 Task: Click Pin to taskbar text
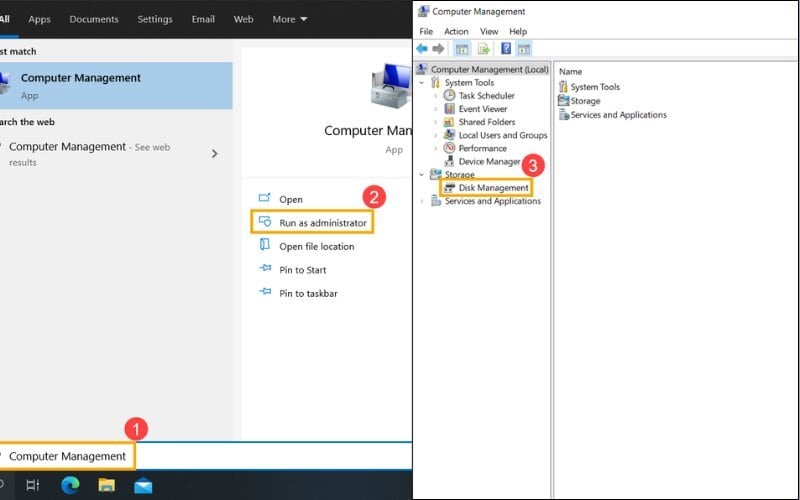308,293
